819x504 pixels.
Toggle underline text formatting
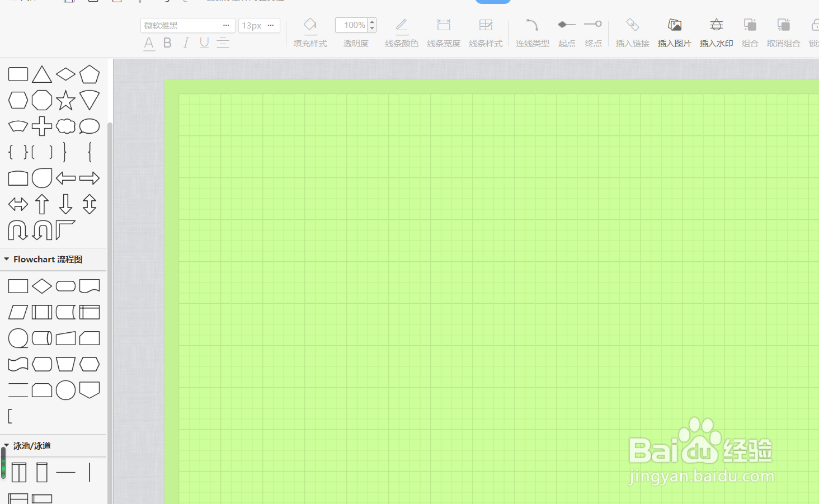click(204, 43)
